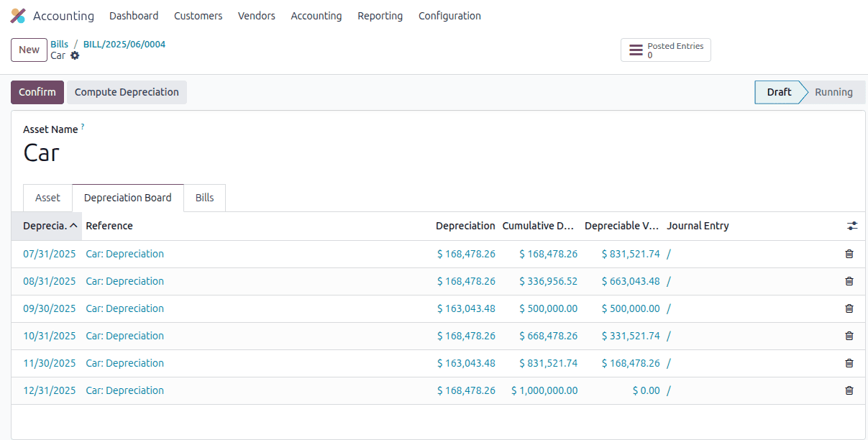The width and height of the screenshot is (868, 440).
Task: Trash the 10/31/2025 depreciation entry
Action: pyautogui.click(x=849, y=336)
